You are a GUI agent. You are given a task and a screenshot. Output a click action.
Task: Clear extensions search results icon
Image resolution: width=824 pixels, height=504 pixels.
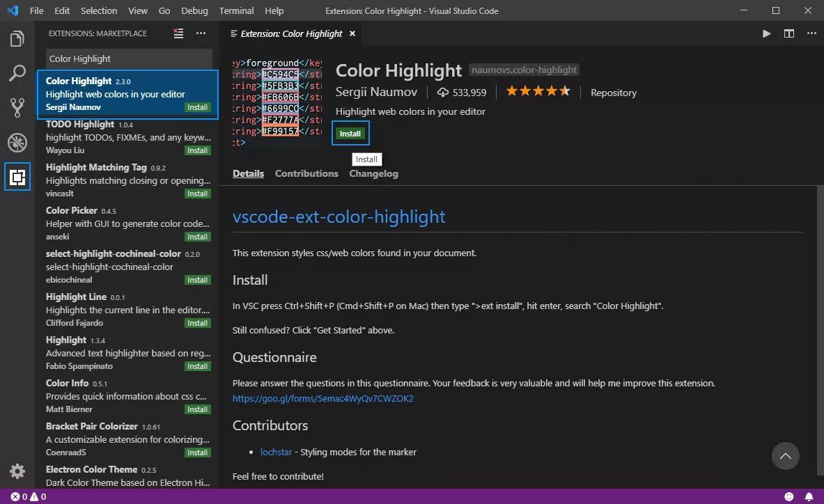click(x=179, y=33)
